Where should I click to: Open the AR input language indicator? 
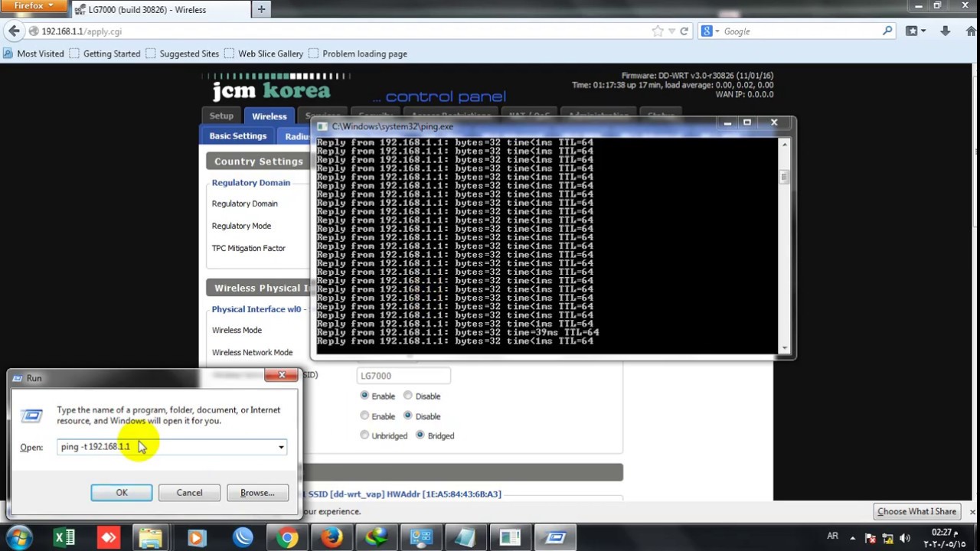(x=832, y=536)
